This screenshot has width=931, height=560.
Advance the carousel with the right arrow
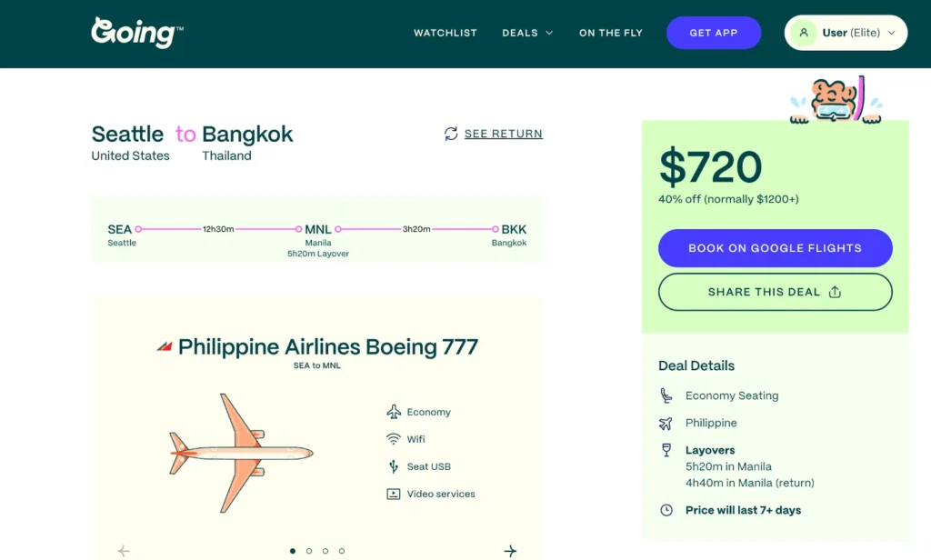coord(510,550)
